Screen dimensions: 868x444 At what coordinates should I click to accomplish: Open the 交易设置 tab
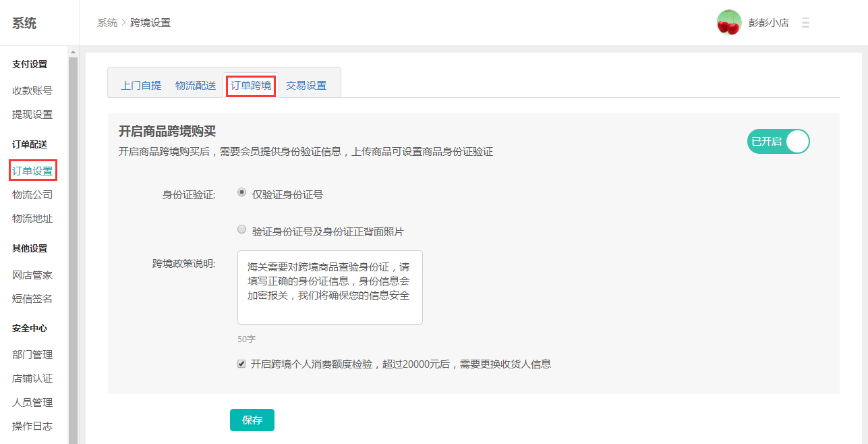(x=306, y=86)
